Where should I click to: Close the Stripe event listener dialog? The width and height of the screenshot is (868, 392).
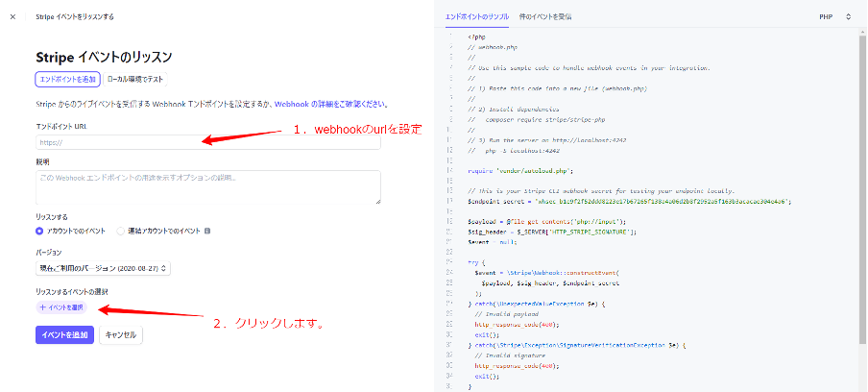[12, 17]
